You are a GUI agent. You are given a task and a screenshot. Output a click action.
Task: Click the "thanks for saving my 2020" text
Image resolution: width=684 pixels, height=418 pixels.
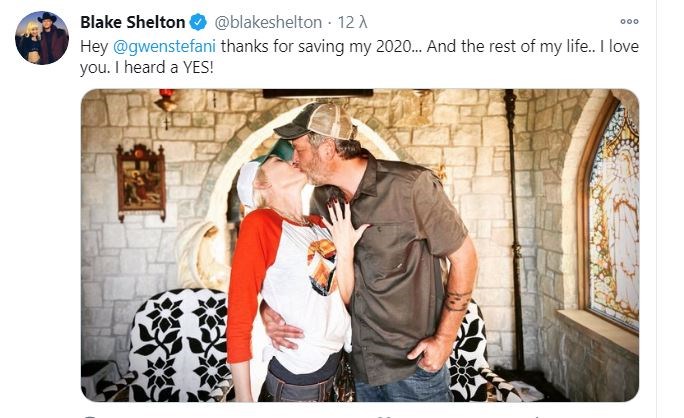pos(316,46)
